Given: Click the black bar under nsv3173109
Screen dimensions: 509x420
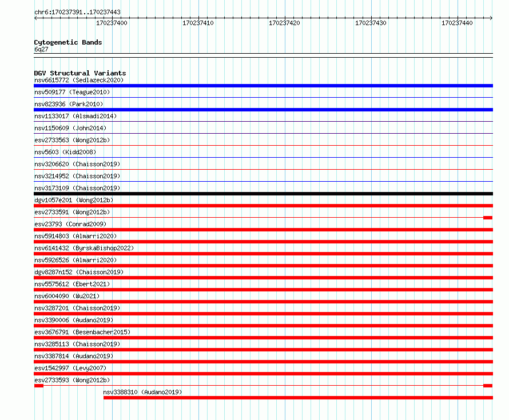Looking at the screenshot, I should [x=263, y=194].
